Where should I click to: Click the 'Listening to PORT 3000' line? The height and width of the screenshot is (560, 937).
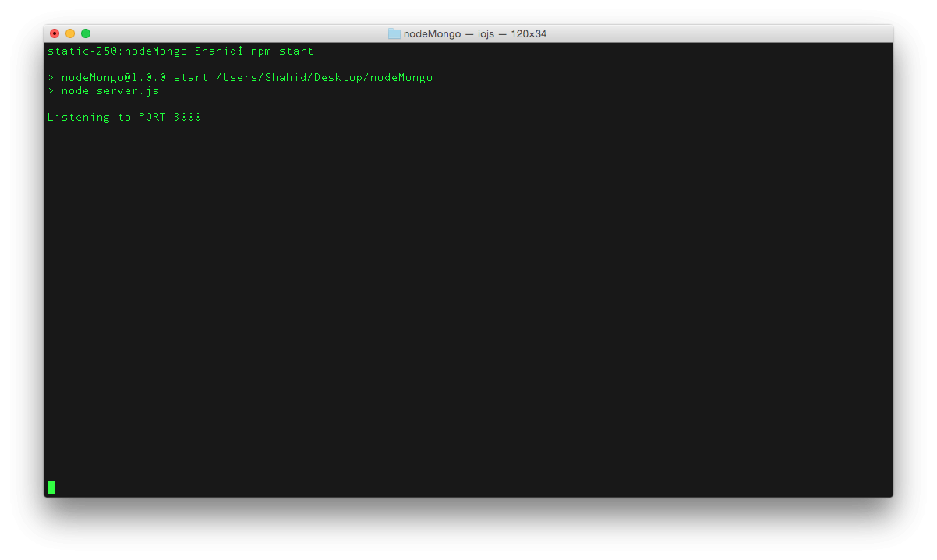click(x=124, y=117)
